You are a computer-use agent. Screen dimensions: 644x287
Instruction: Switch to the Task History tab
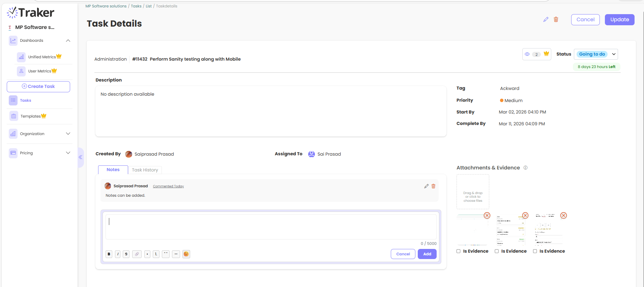(x=145, y=170)
